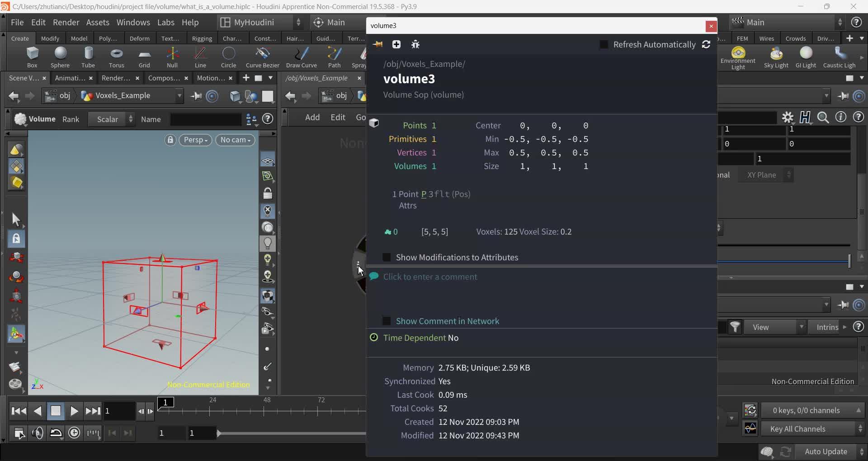868x461 pixels.
Task: Open the Windows menu
Action: (x=133, y=22)
